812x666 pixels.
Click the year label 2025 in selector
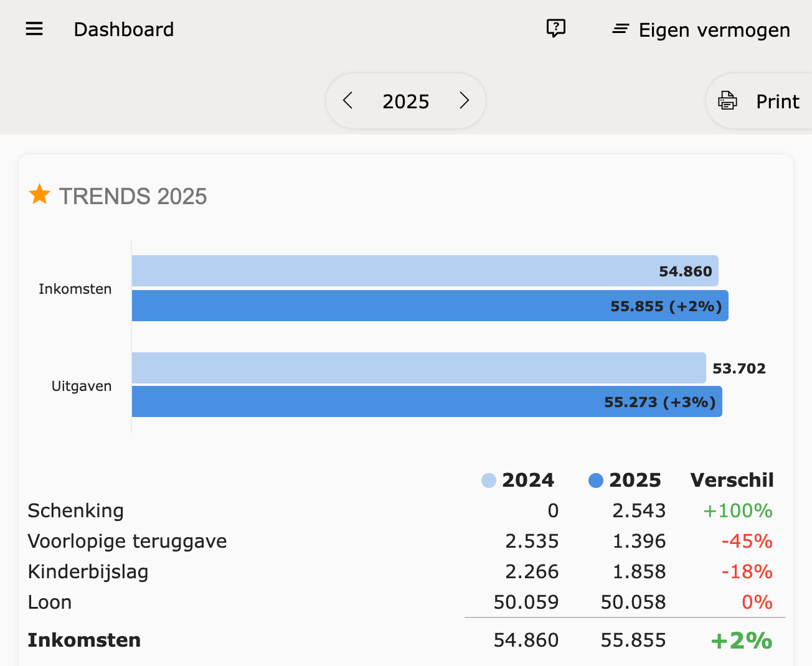(x=406, y=101)
